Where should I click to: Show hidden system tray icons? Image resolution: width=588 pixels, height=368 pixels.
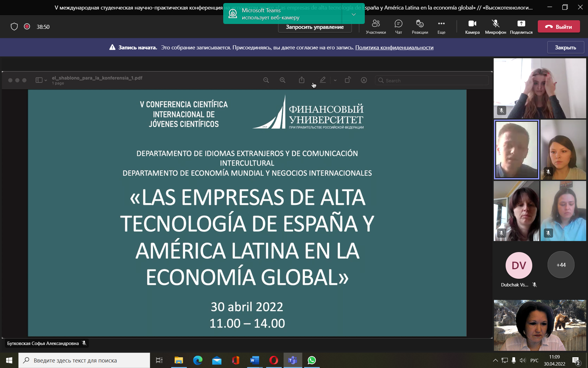[x=495, y=360]
